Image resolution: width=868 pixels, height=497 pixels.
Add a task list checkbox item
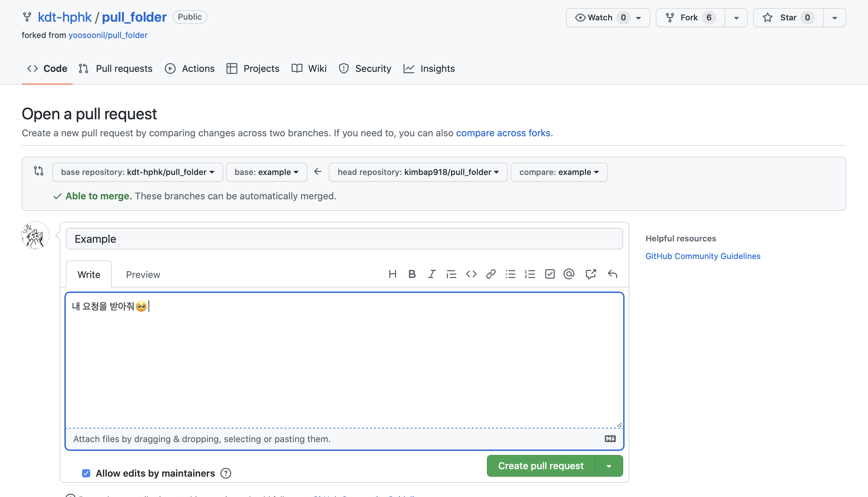click(550, 274)
